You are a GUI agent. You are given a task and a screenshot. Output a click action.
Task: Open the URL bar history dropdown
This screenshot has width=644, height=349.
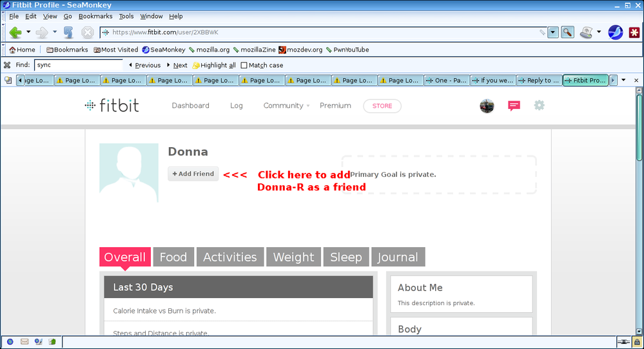(x=553, y=32)
